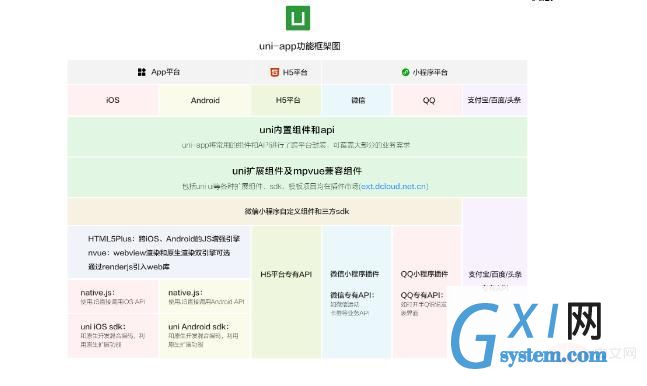Click native.js label above iOS API text
The width and height of the screenshot is (647, 386).
pyautogui.click(x=97, y=293)
